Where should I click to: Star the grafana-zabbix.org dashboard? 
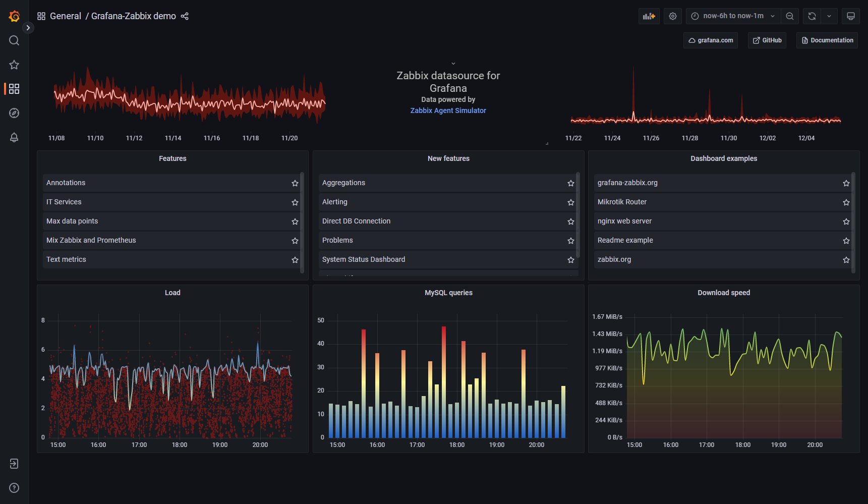[846, 183]
